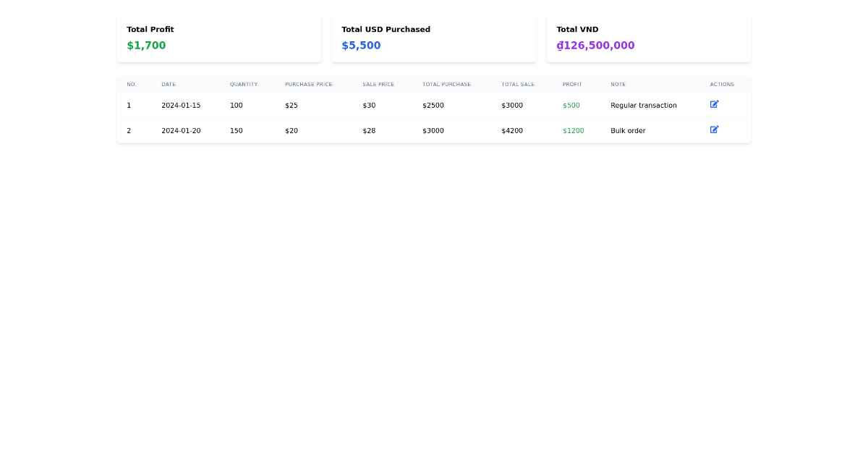The height and width of the screenshot is (456, 868).
Task: Sort by the Total Sale column header
Action: click(x=518, y=85)
